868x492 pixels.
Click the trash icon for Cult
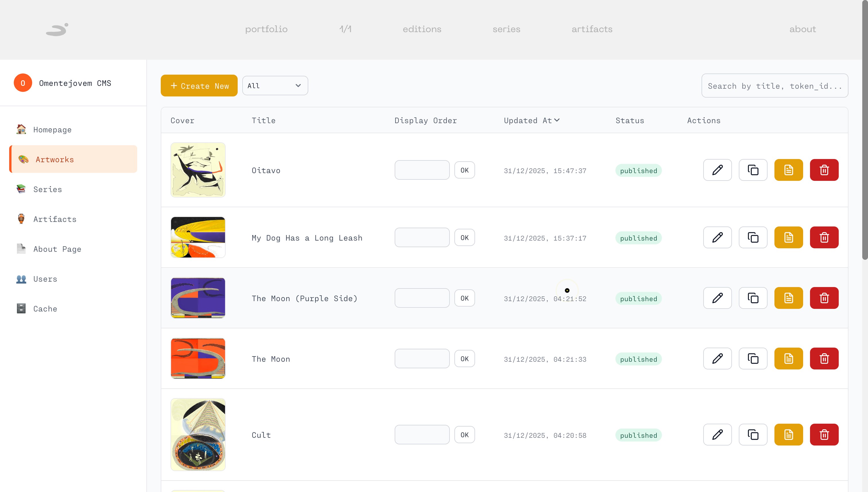pyautogui.click(x=824, y=435)
